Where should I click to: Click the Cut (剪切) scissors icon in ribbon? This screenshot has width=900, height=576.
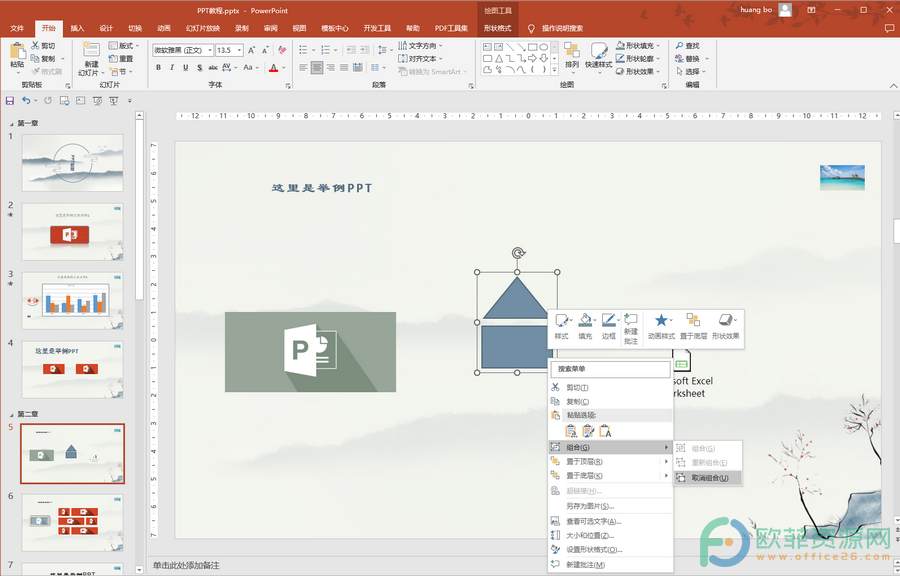click(36, 45)
